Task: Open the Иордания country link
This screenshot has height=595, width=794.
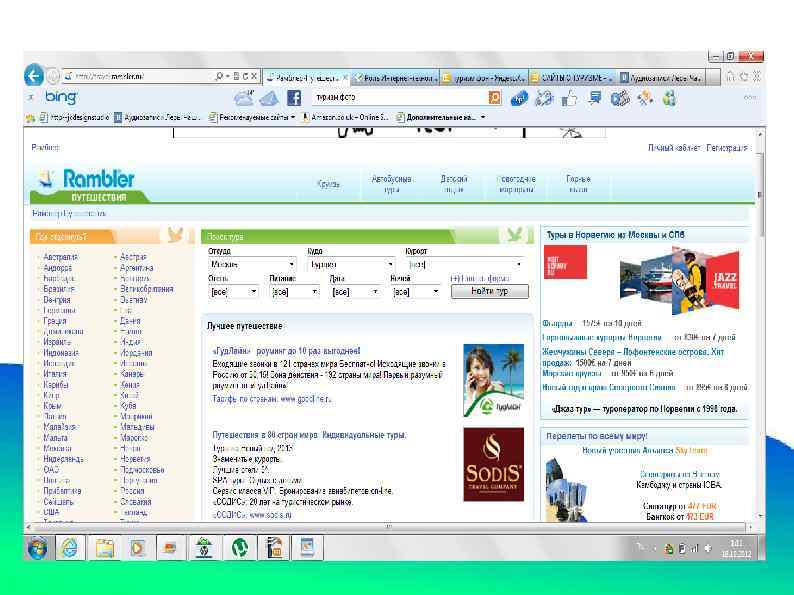Action: coord(136,352)
